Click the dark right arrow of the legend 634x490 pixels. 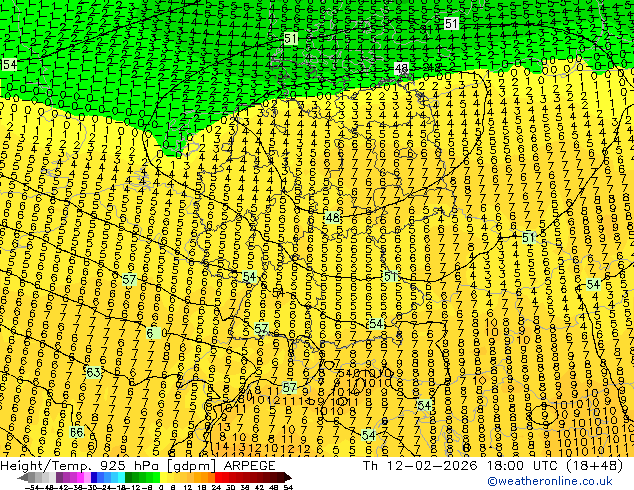tap(287, 478)
